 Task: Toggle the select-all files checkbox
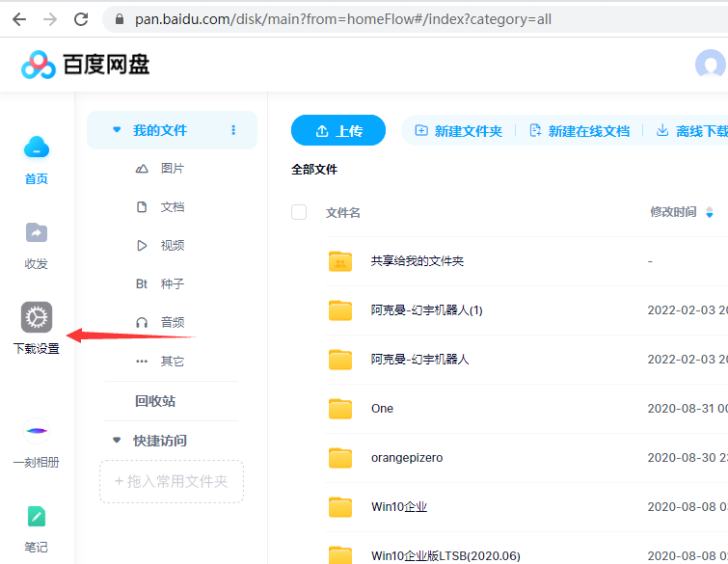(x=299, y=212)
